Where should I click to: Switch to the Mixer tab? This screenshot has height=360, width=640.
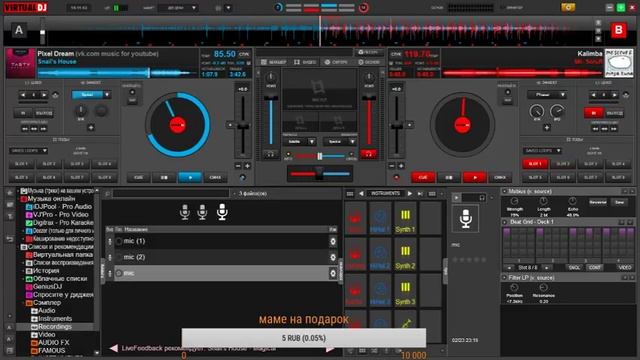pyautogui.click(x=274, y=62)
